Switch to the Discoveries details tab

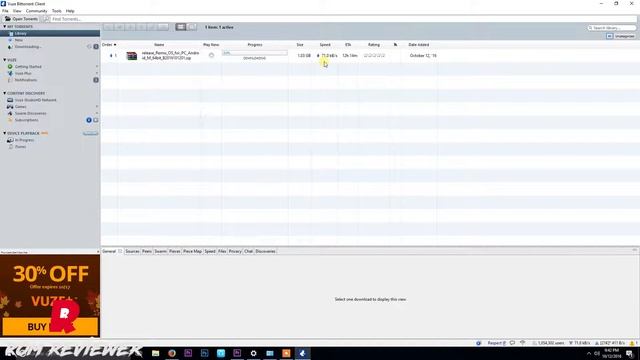(265, 251)
